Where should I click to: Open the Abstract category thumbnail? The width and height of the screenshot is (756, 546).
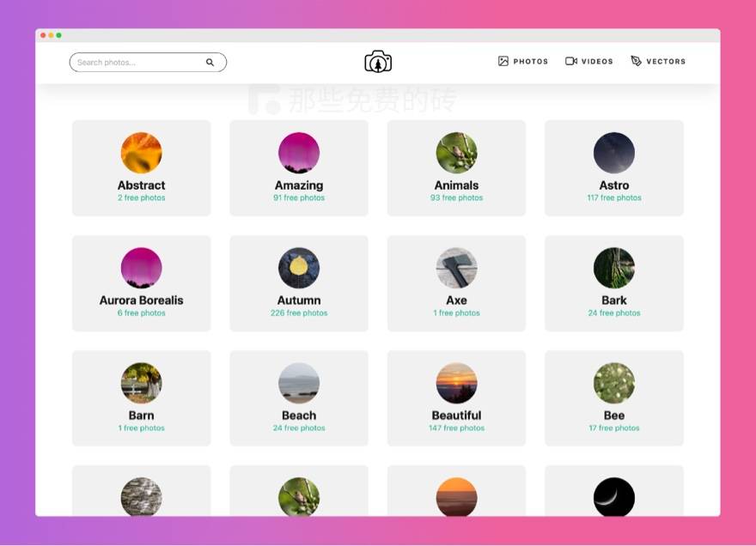[x=142, y=153]
